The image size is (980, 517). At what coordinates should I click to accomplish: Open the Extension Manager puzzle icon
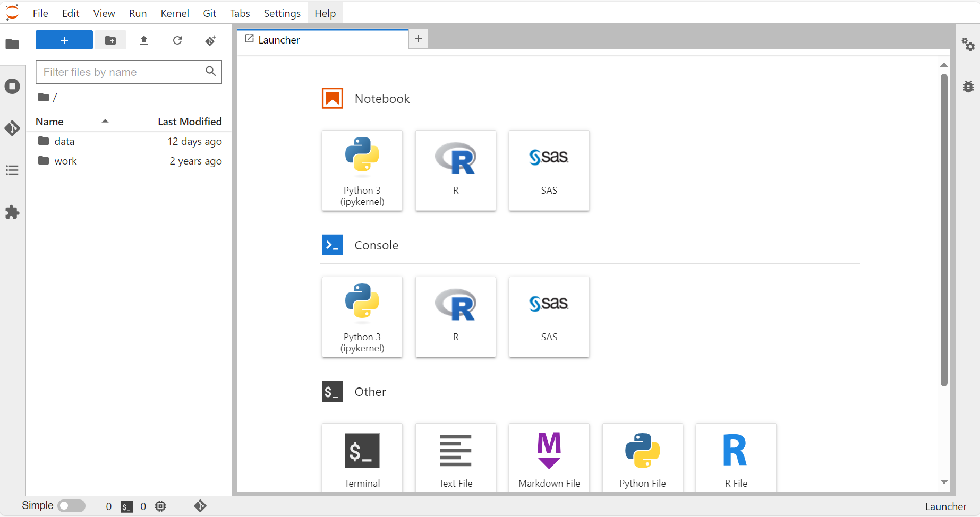(x=12, y=212)
